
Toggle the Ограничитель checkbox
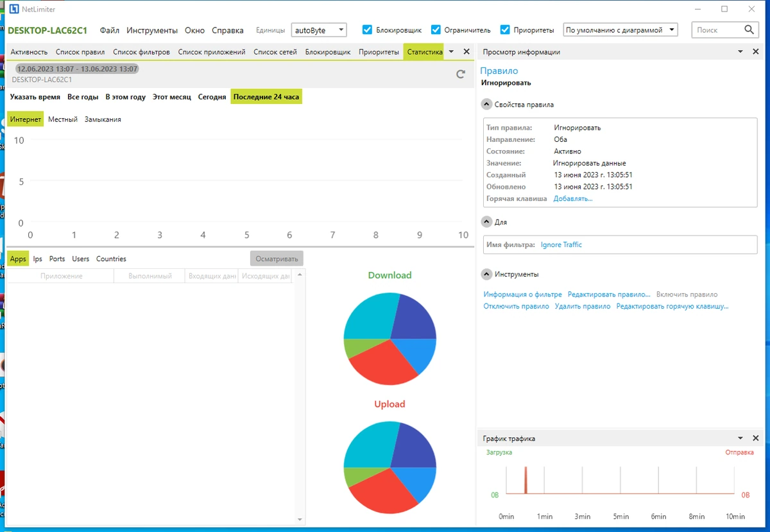(436, 30)
